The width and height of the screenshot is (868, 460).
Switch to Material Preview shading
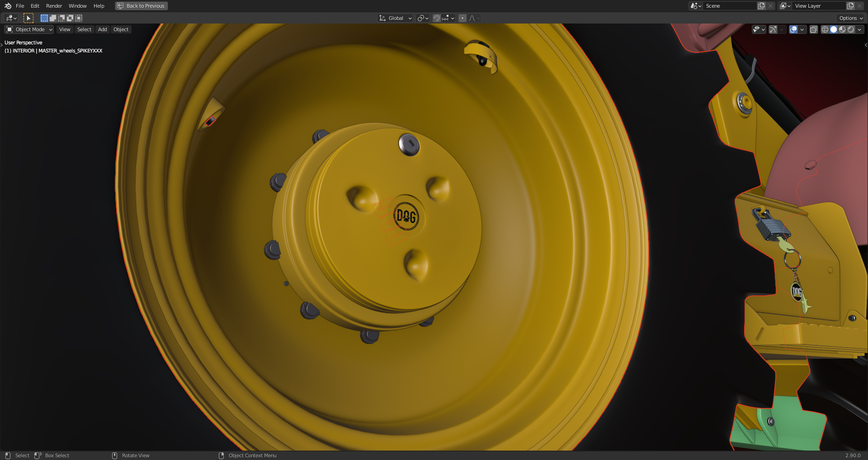(x=842, y=29)
